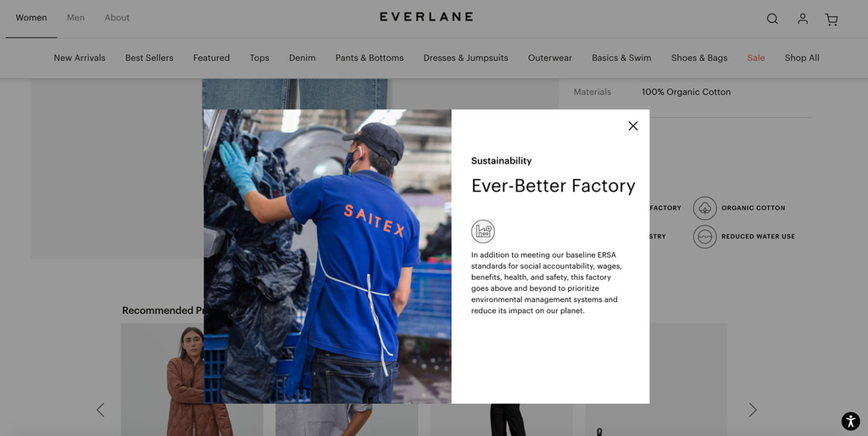Close the Ever-Better Factory popup
Image resolution: width=868 pixels, height=436 pixels.
tap(632, 126)
